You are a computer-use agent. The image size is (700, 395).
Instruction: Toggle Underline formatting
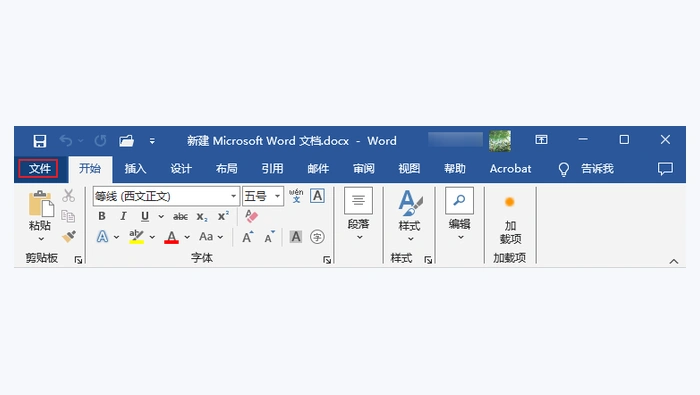[x=145, y=216]
